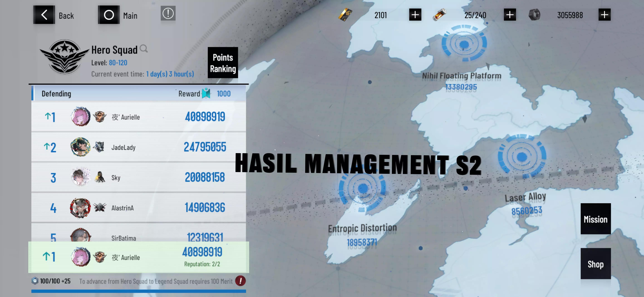
Task: Tap the badge icon next to Sky
Action: (100, 177)
